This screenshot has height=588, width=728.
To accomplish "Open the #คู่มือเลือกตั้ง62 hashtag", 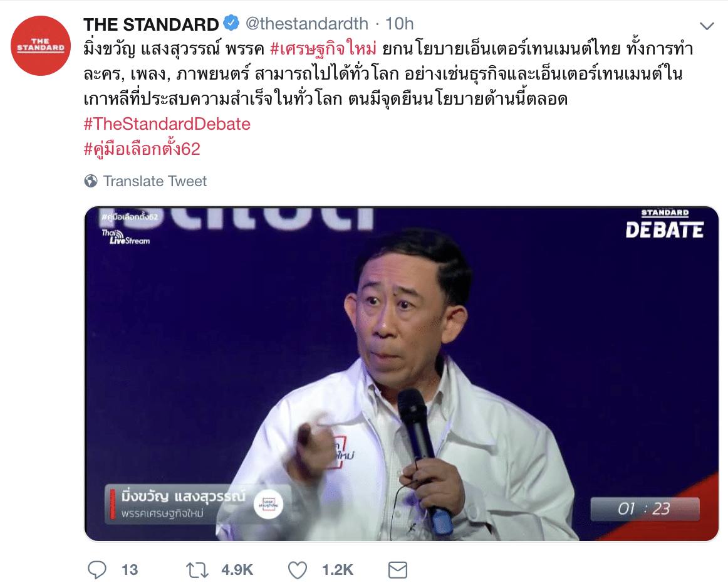I will (x=142, y=149).
